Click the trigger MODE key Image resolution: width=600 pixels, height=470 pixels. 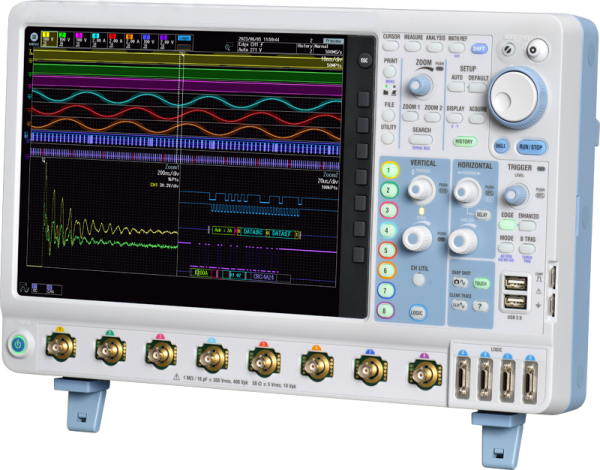pyautogui.click(x=505, y=248)
